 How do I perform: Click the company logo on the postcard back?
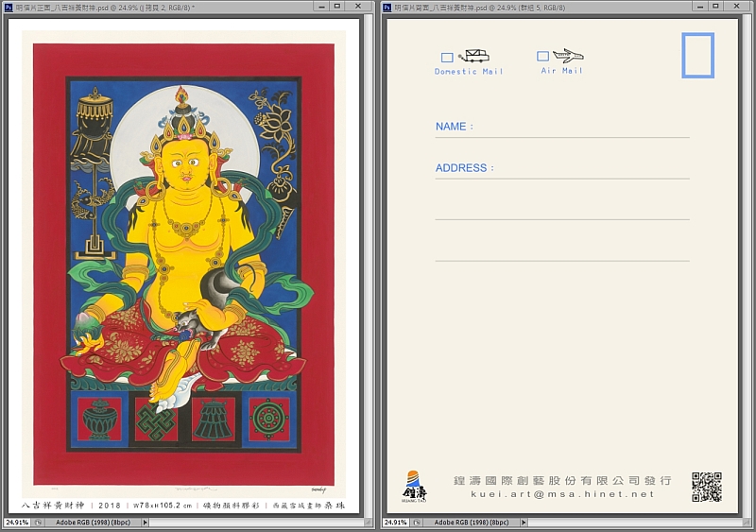(414, 487)
